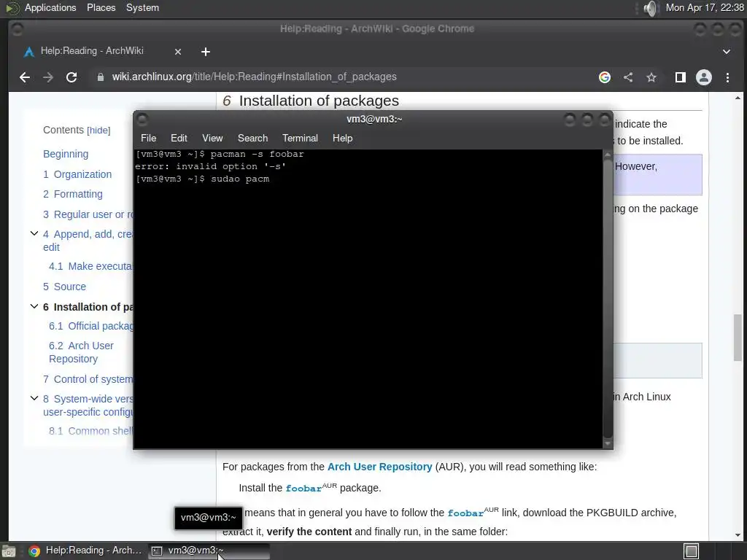This screenshot has width=747, height=560.
Task: Collapse section 8 System-wide versus user-specific
Action: pyautogui.click(x=34, y=397)
